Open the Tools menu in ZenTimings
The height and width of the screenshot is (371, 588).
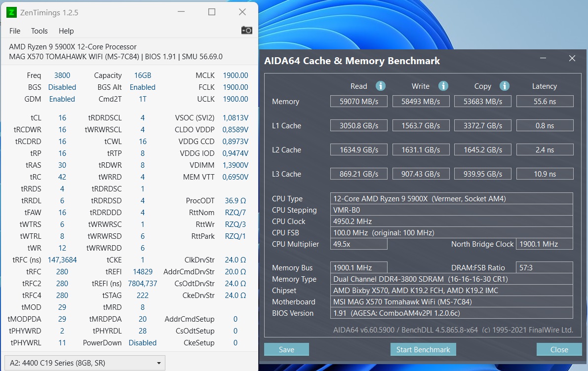[39, 31]
